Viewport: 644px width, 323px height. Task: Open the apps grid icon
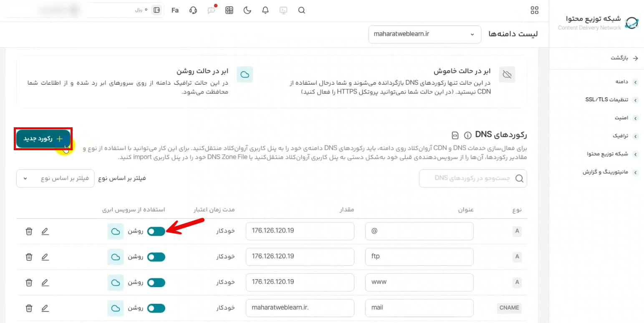(x=534, y=10)
